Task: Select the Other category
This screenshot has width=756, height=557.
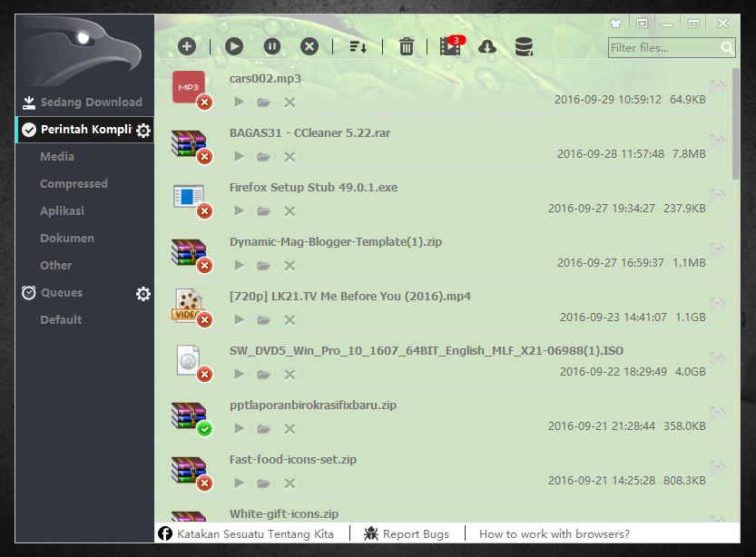Action: pos(56,265)
